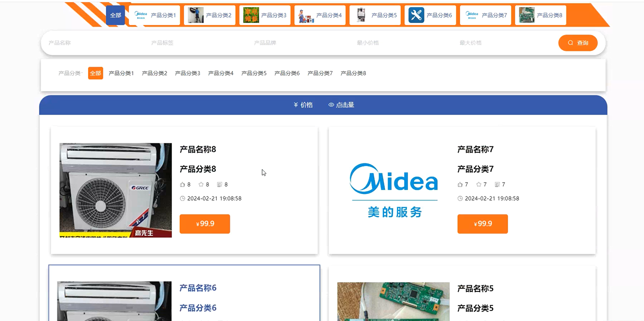Click 产品分类6 label in highlighted card
This screenshot has height=321, width=644.
click(198, 308)
